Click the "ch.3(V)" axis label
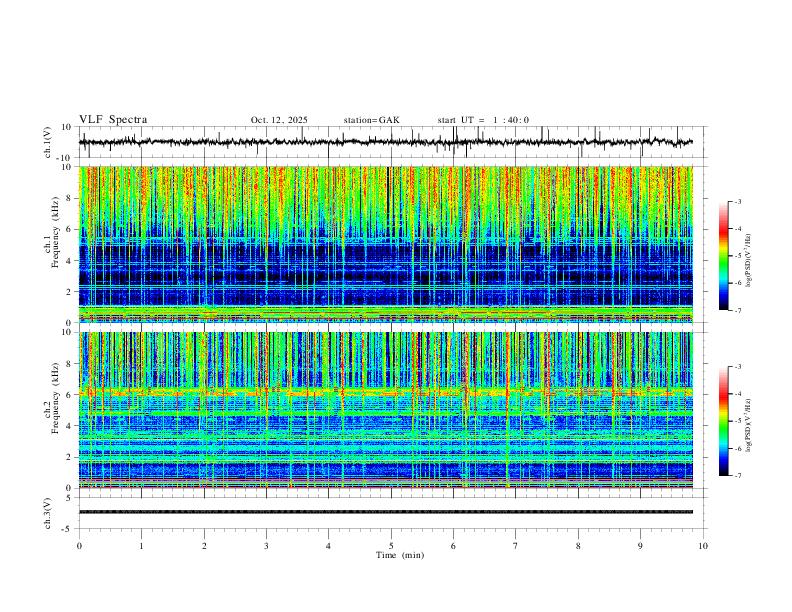 (x=48, y=513)
